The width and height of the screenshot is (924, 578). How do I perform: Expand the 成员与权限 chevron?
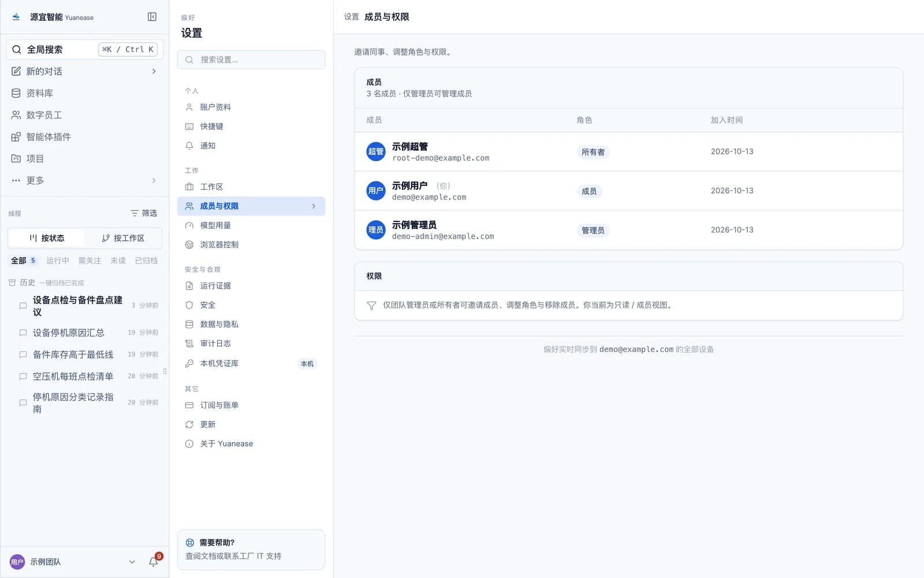click(314, 206)
